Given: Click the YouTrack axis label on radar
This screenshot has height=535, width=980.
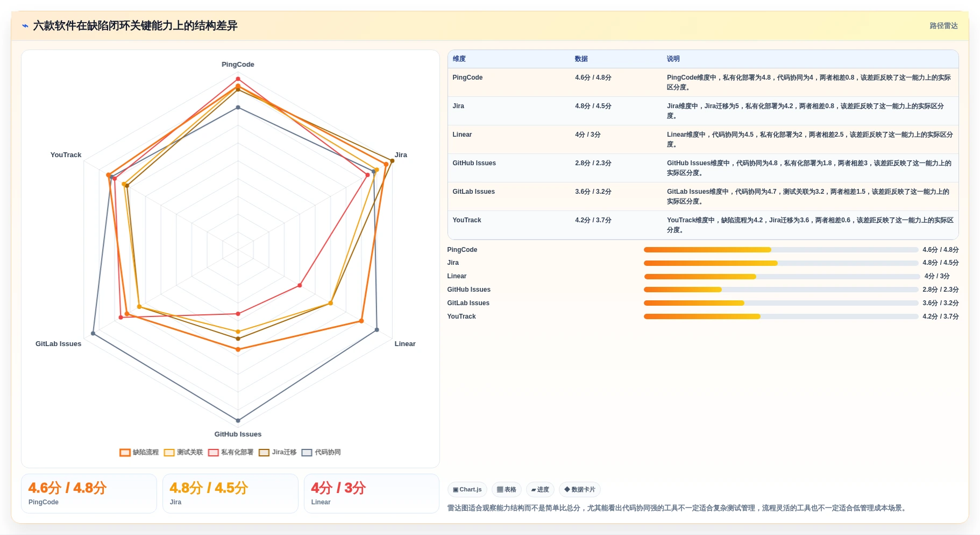Looking at the screenshot, I should coord(66,155).
